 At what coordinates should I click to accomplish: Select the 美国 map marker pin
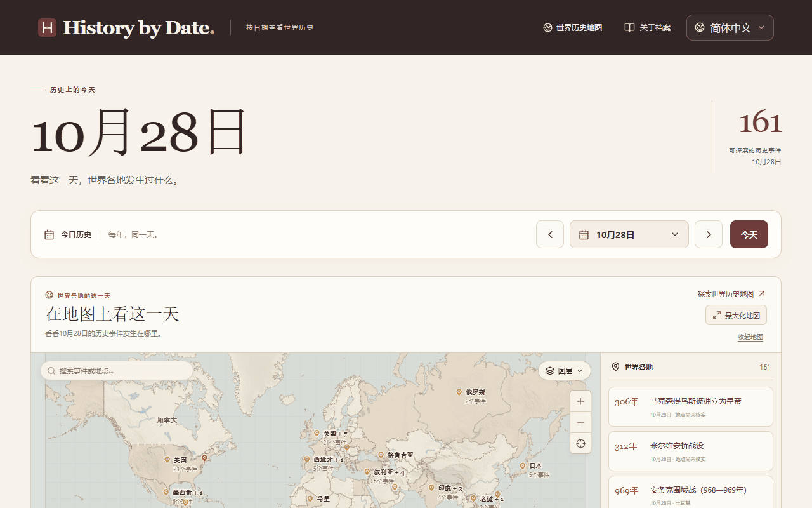(167, 460)
